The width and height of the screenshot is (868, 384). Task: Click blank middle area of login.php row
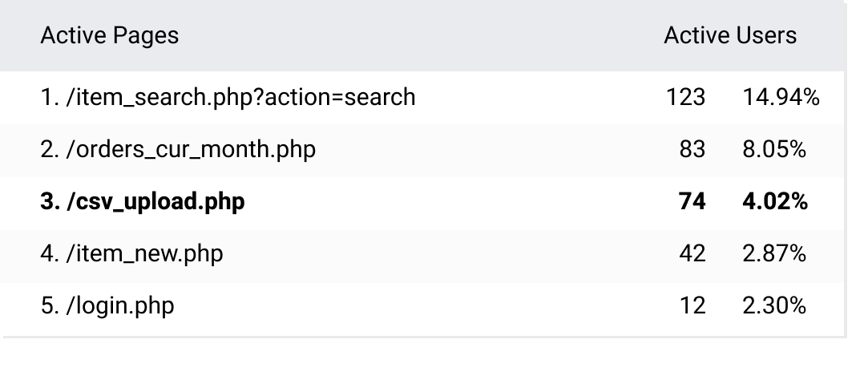point(417,306)
